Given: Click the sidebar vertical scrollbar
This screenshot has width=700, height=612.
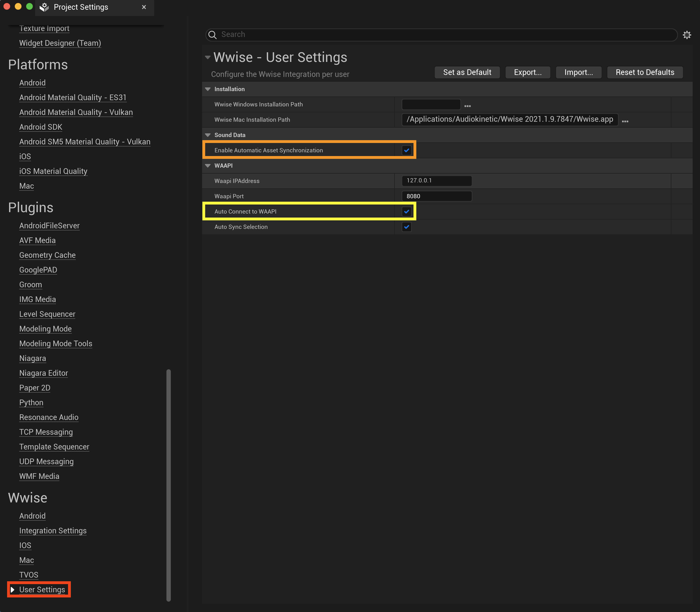Looking at the screenshot, I should pyautogui.click(x=168, y=485).
